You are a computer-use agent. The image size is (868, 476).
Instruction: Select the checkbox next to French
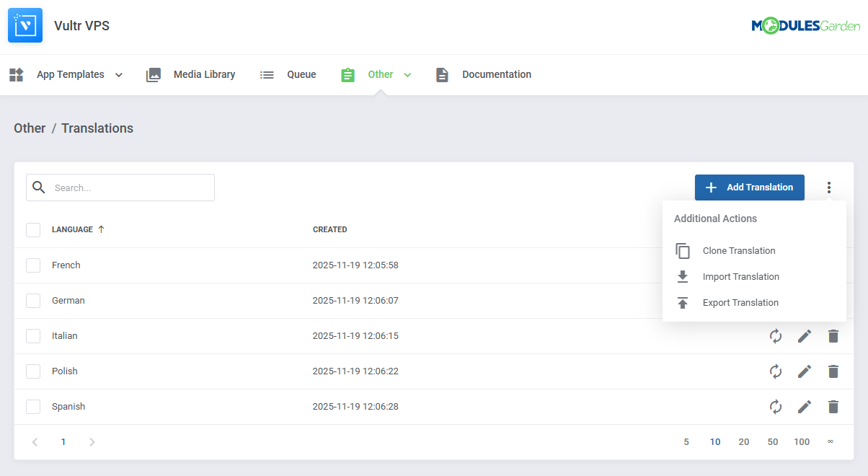33,265
